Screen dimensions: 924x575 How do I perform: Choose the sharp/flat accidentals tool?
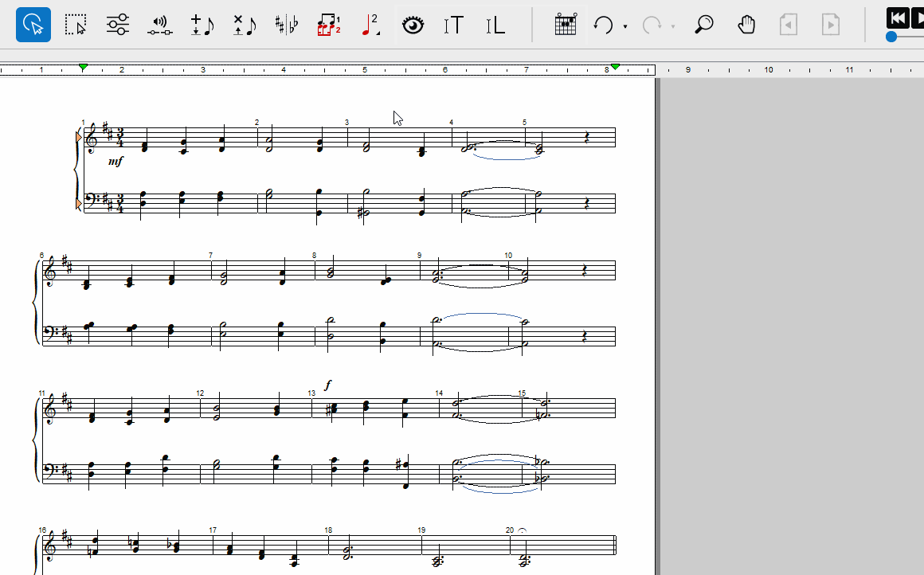[287, 25]
